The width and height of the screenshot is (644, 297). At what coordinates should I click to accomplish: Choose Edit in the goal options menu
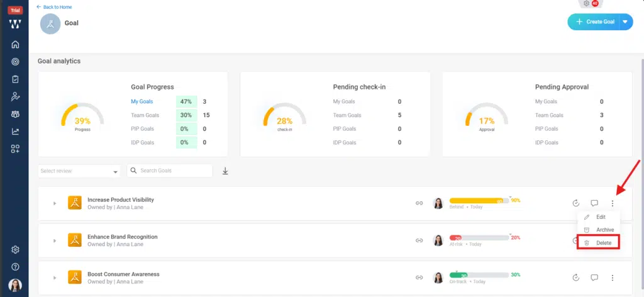coord(600,216)
